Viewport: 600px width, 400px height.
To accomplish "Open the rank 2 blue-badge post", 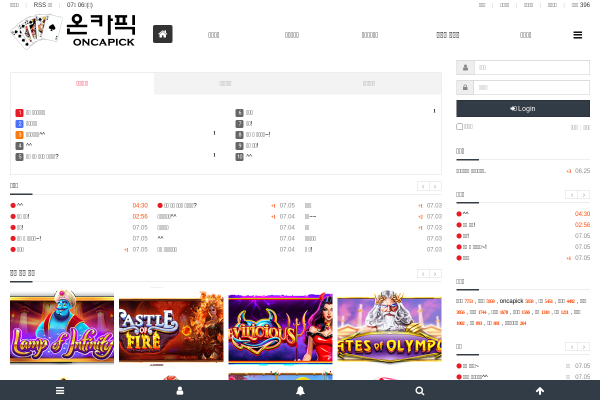I will 31,124.
